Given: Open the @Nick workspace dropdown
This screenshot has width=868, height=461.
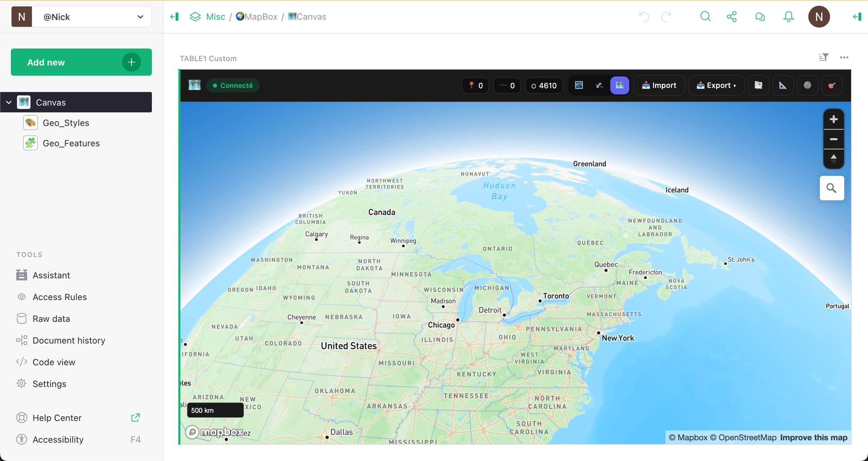Looking at the screenshot, I should (x=140, y=17).
